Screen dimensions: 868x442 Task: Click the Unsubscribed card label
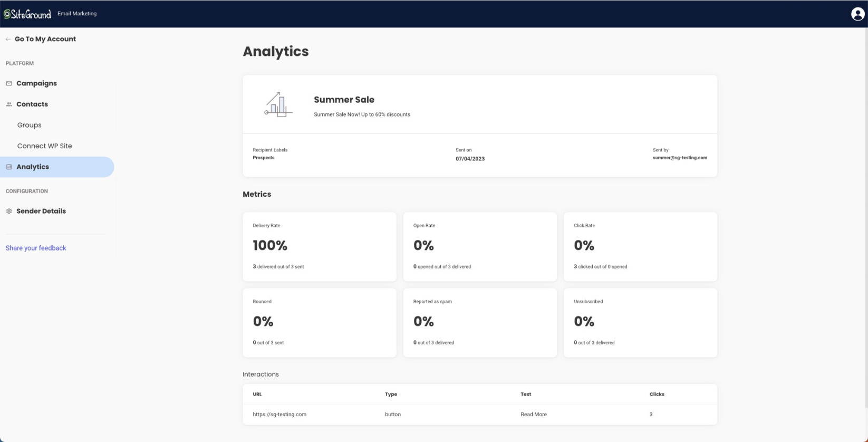pos(589,302)
